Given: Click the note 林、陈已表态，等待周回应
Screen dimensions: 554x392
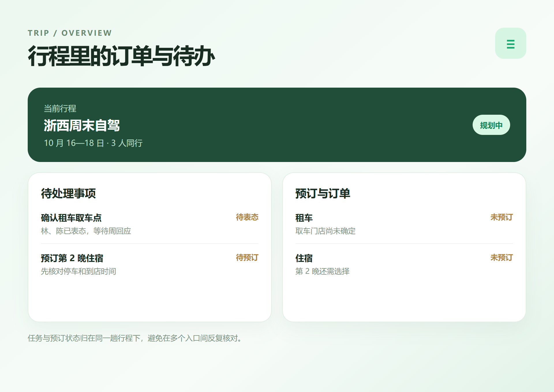Looking at the screenshot, I should tap(86, 231).
